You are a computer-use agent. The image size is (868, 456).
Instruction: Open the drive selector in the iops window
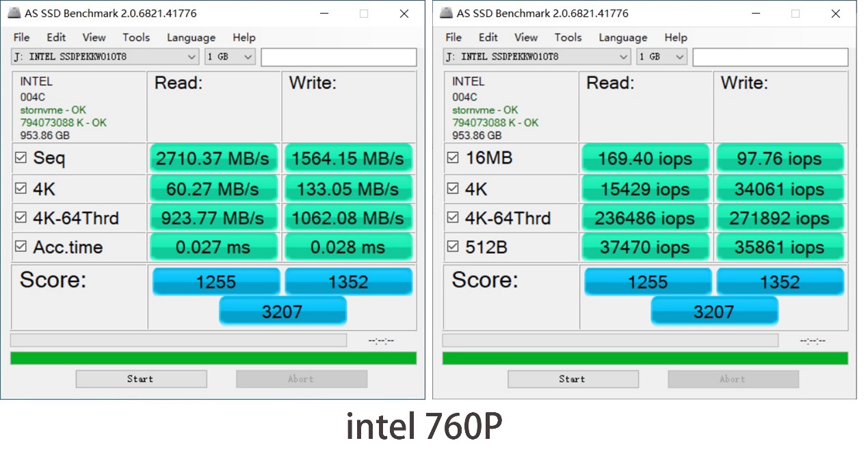click(x=537, y=57)
